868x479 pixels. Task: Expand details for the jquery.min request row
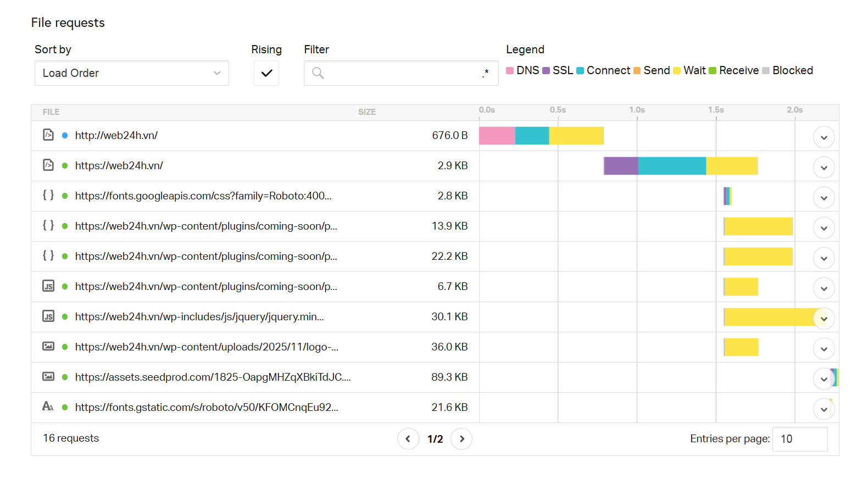point(824,319)
